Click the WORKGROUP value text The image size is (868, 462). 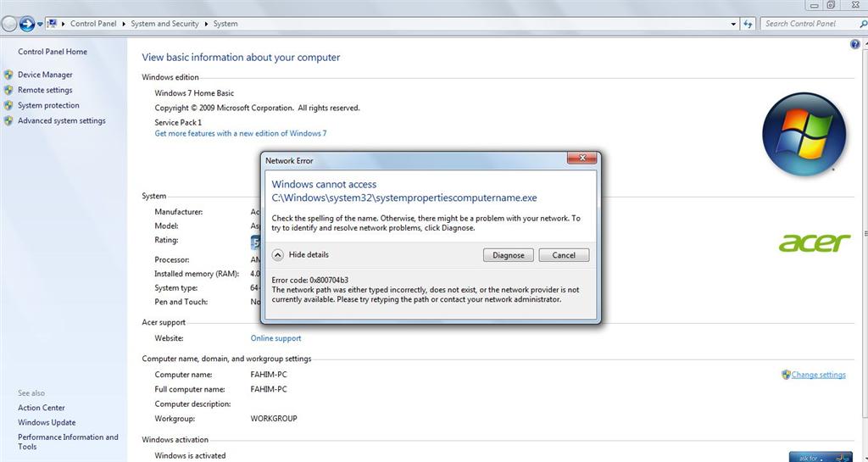pos(274,419)
